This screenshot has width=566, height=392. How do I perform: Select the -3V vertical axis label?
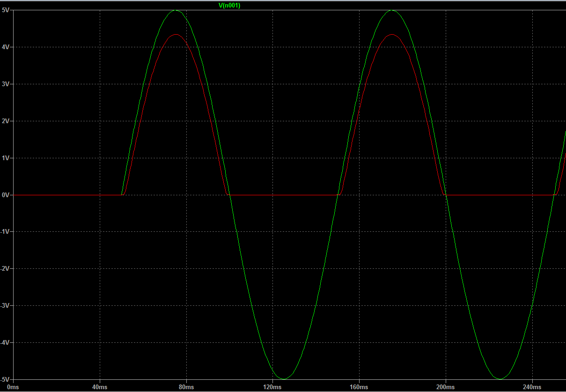point(5,306)
